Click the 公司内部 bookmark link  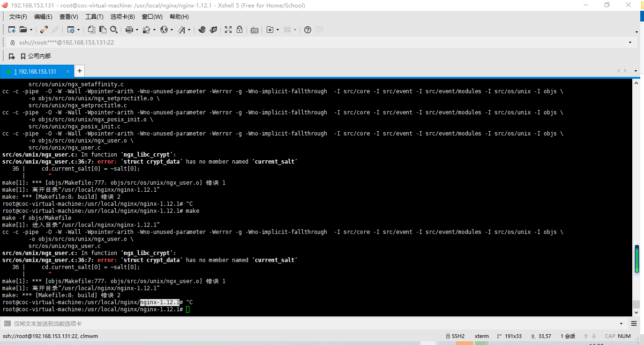point(36,56)
